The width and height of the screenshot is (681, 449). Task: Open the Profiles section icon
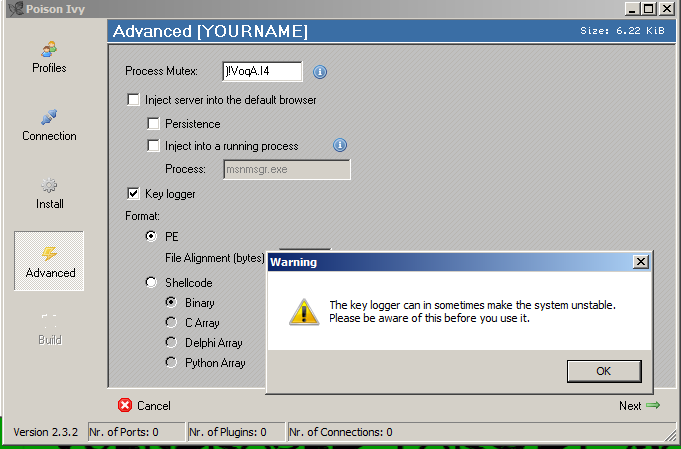coord(49,49)
